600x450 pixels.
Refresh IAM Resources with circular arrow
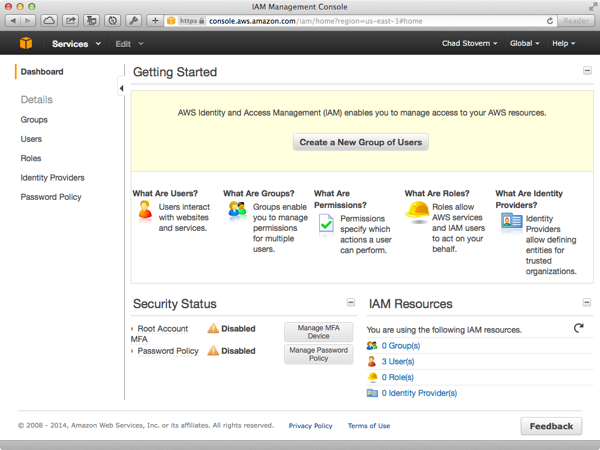579,328
